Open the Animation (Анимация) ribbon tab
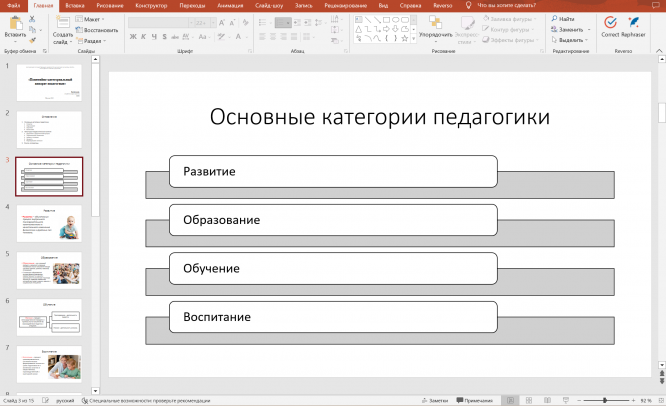The height and width of the screenshot is (406, 666). pyautogui.click(x=229, y=5)
